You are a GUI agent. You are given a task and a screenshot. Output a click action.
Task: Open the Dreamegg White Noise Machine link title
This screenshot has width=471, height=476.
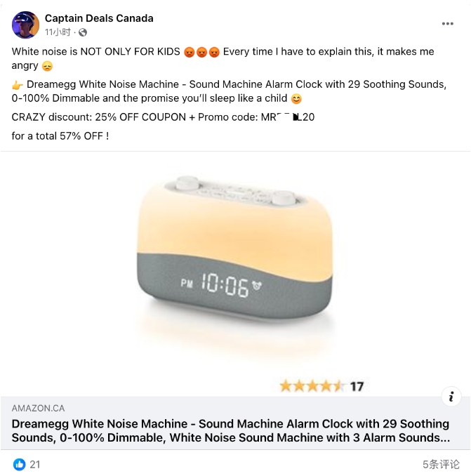point(231,430)
